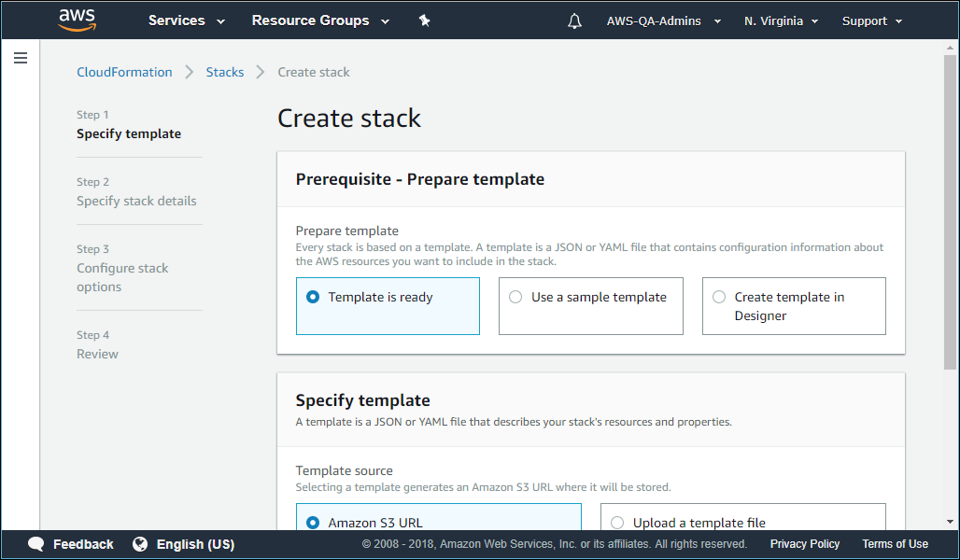Open the Privacy Policy link

pos(804,544)
